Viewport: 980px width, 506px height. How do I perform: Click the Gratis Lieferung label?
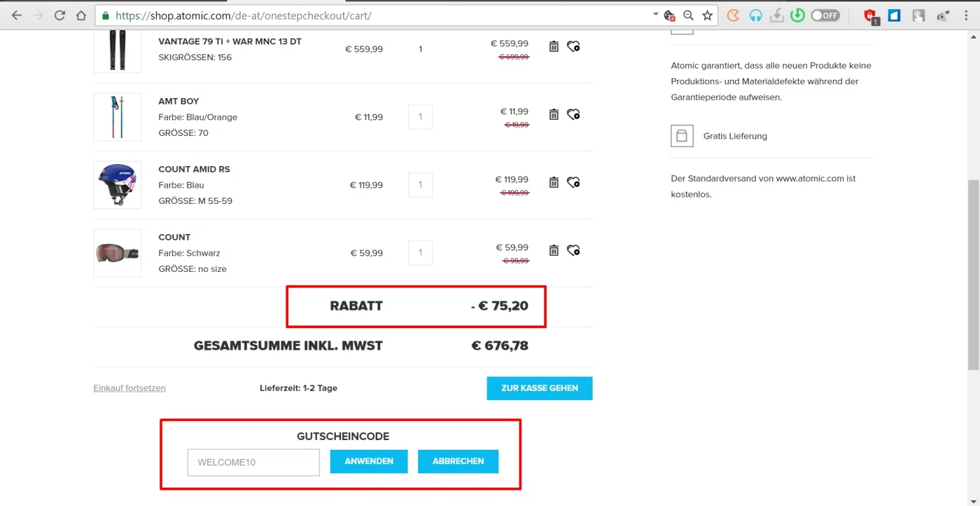coord(735,136)
